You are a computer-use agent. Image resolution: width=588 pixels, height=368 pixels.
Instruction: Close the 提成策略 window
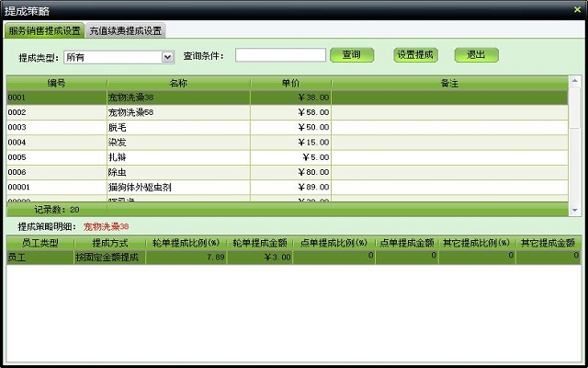pyautogui.click(x=577, y=9)
